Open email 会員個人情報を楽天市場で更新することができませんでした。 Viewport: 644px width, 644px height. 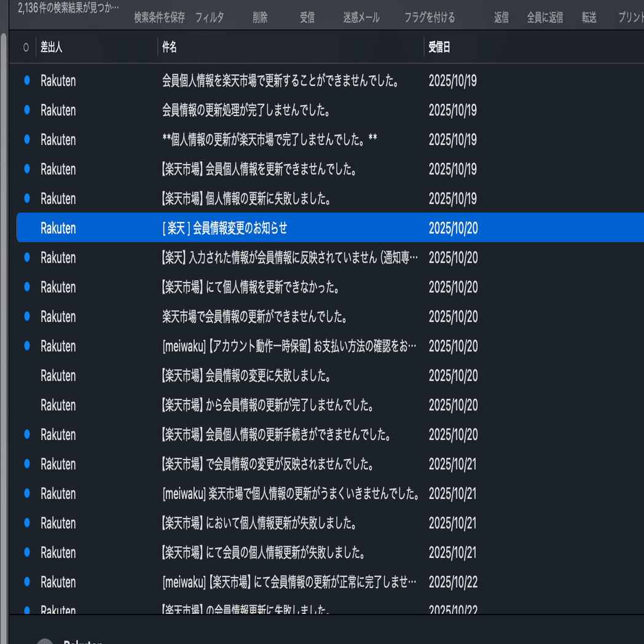(330, 80)
